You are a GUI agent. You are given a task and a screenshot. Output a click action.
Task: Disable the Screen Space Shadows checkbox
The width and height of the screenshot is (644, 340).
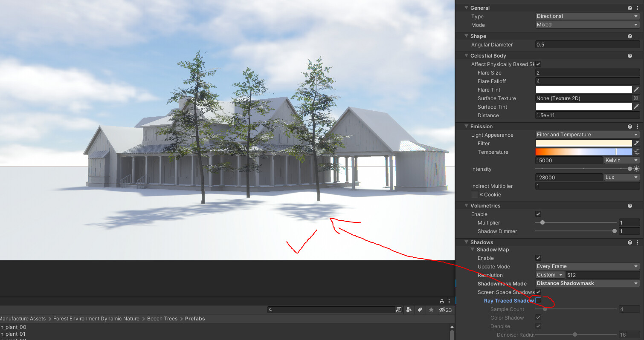pos(538,292)
